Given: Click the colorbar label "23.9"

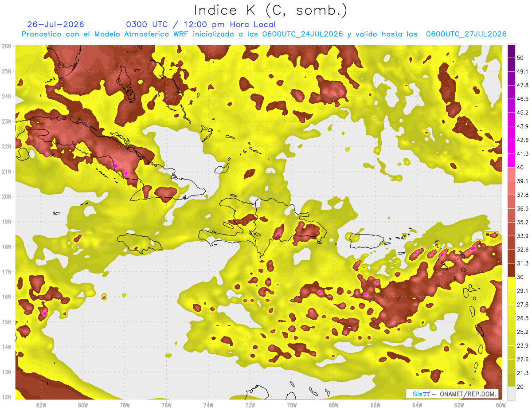Looking at the screenshot, I should (x=523, y=345).
